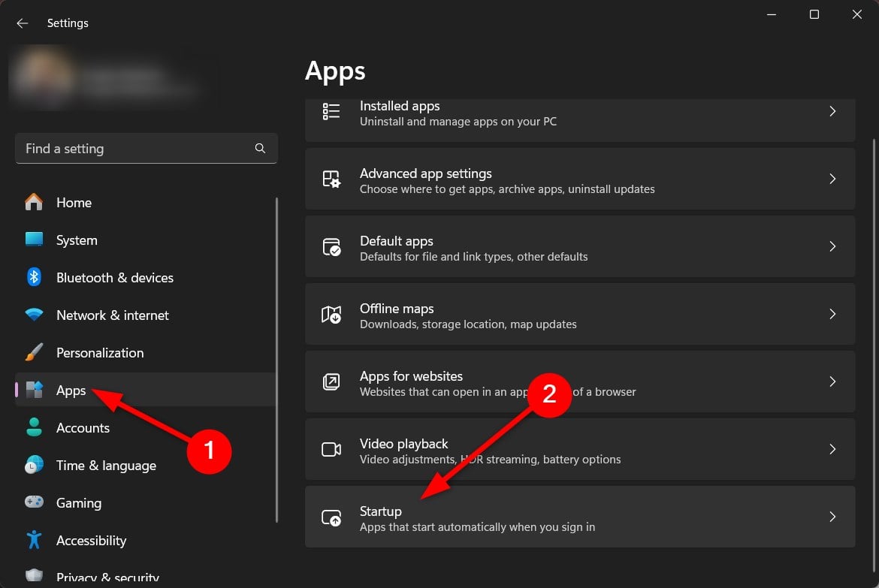879x588 pixels.
Task: Click the Default apps icon
Action: [x=331, y=247]
